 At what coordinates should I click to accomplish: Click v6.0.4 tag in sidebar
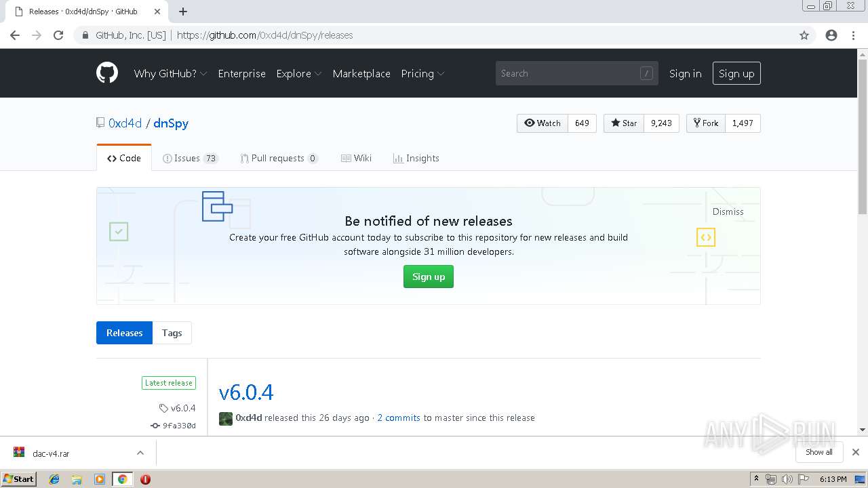[182, 408]
